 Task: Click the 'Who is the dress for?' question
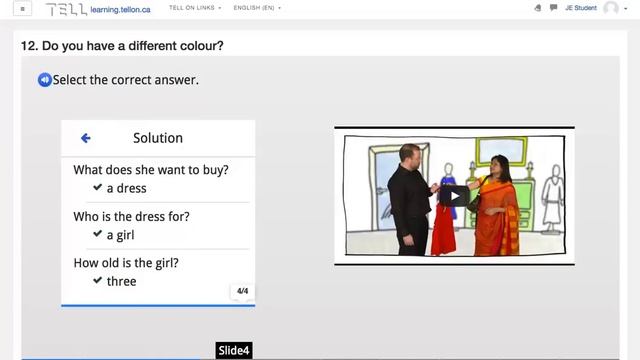tap(131, 216)
